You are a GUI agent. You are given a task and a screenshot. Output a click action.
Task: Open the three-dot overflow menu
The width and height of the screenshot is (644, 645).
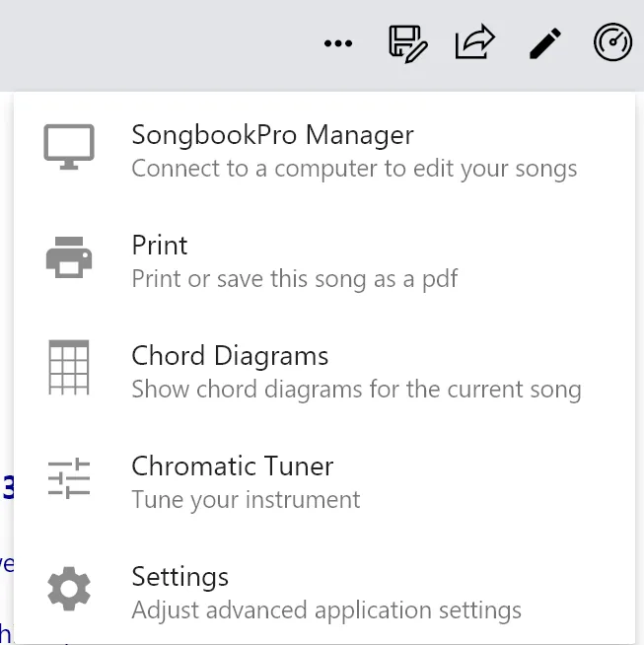click(338, 43)
